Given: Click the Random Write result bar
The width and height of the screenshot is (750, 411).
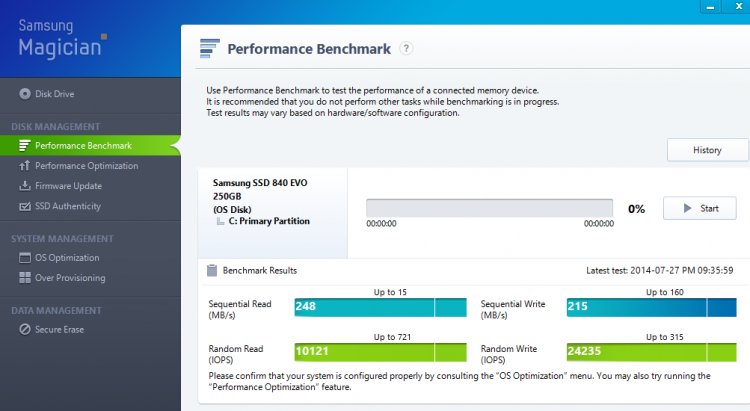Looking at the screenshot, I should point(651,352).
